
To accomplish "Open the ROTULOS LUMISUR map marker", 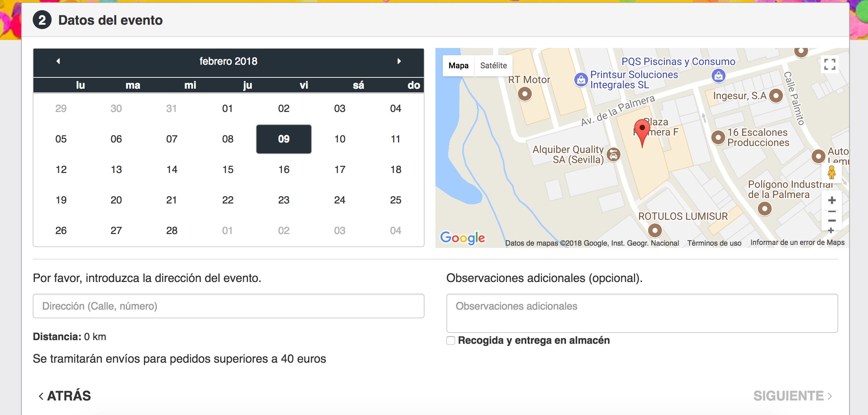I will pyautogui.click(x=655, y=230).
